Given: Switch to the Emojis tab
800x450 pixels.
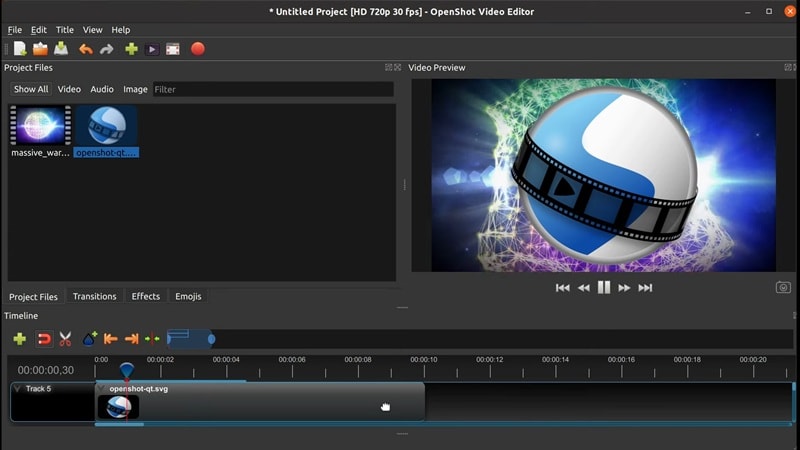Looking at the screenshot, I should click(188, 296).
